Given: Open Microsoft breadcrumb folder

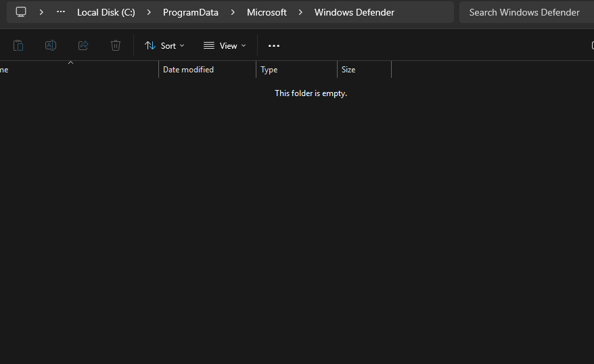Looking at the screenshot, I should (267, 12).
